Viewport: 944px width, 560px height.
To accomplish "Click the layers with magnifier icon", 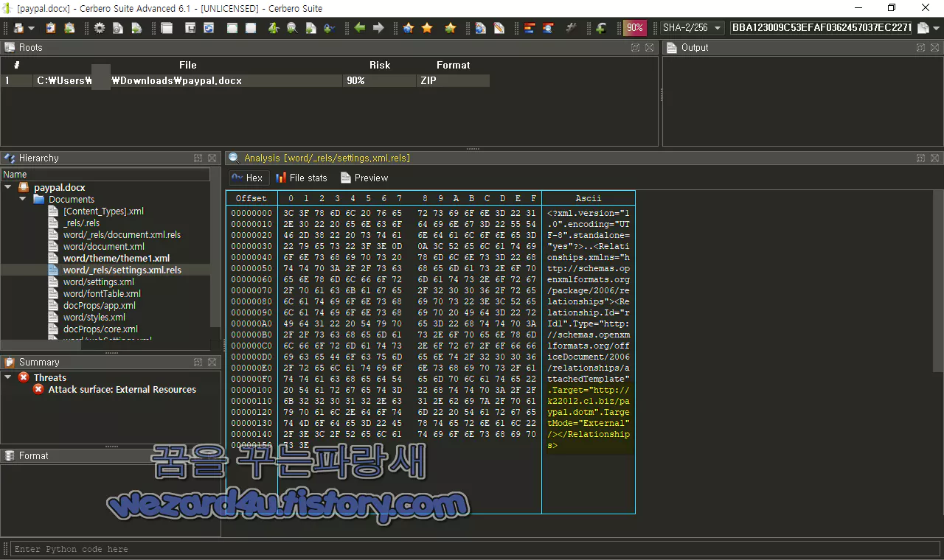I will 548,28.
